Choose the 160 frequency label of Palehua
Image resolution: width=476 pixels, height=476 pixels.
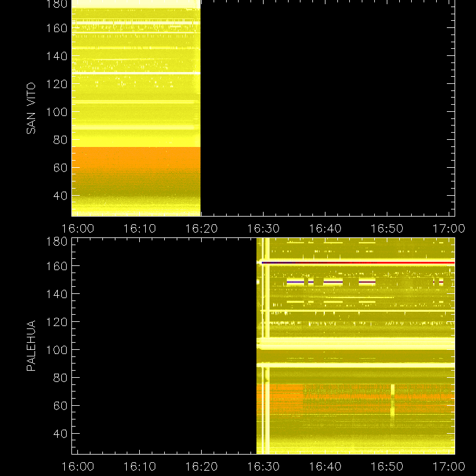coord(57,266)
